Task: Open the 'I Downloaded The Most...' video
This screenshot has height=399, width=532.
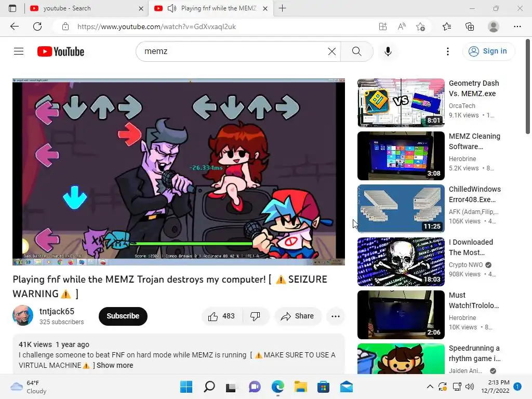Action: 471,247
